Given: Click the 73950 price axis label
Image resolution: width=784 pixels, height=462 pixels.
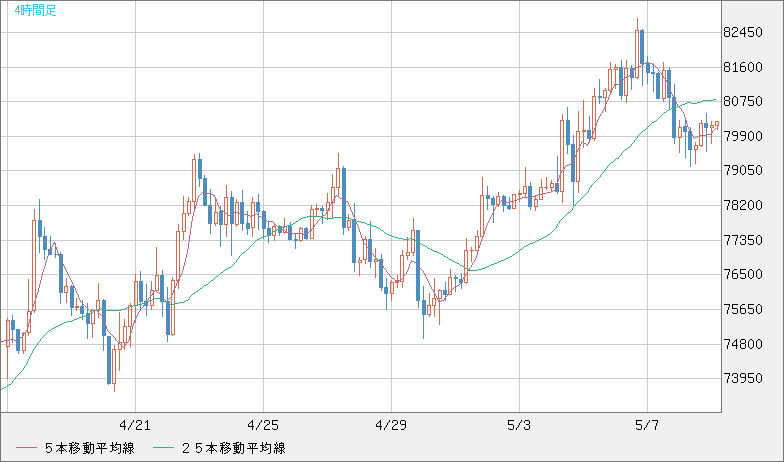Looking at the screenshot, I should [743, 378].
